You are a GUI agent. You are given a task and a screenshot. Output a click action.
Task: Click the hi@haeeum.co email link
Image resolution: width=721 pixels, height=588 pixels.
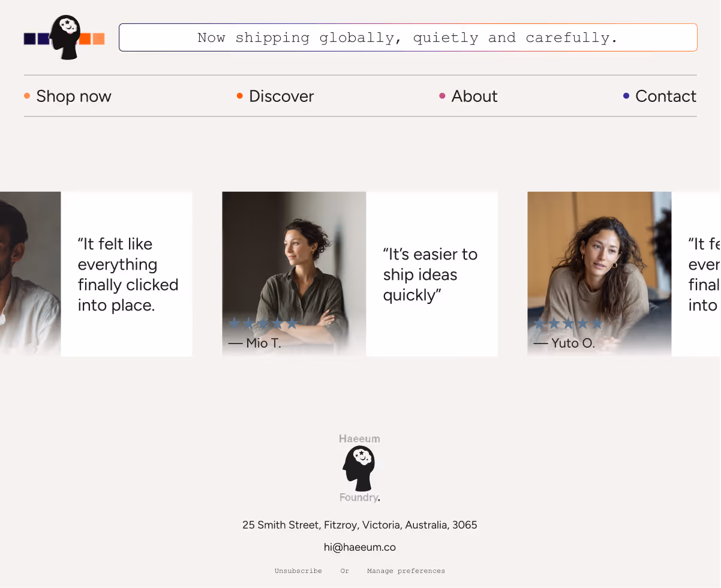pos(359,547)
